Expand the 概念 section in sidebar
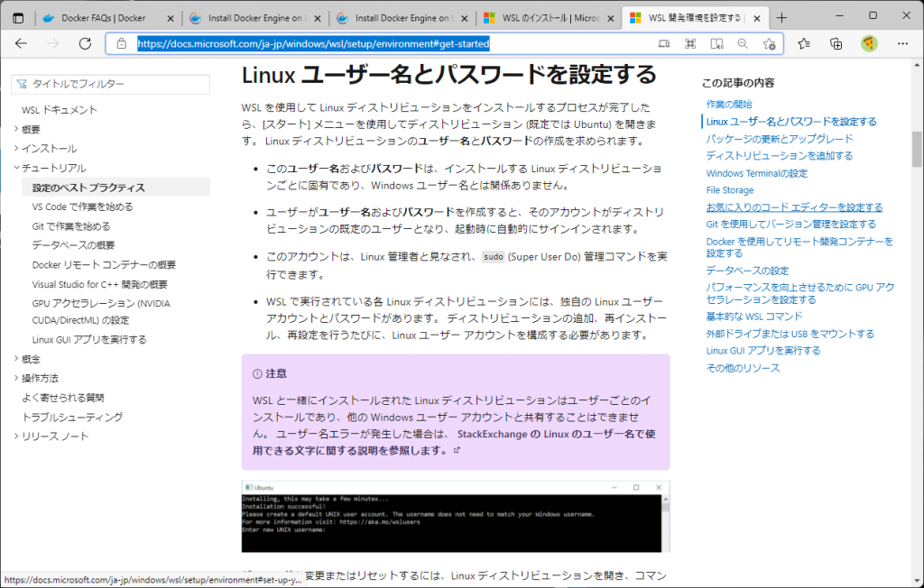 tap(16, 359)
